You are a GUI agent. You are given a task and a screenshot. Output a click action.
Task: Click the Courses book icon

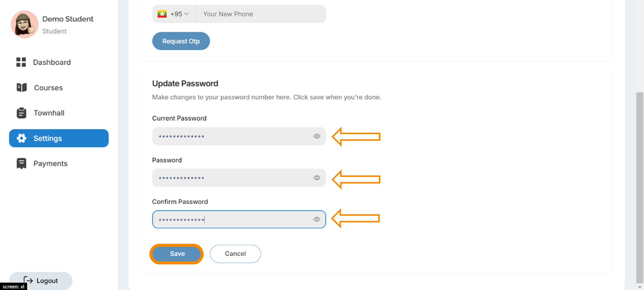tap(21, 88)
